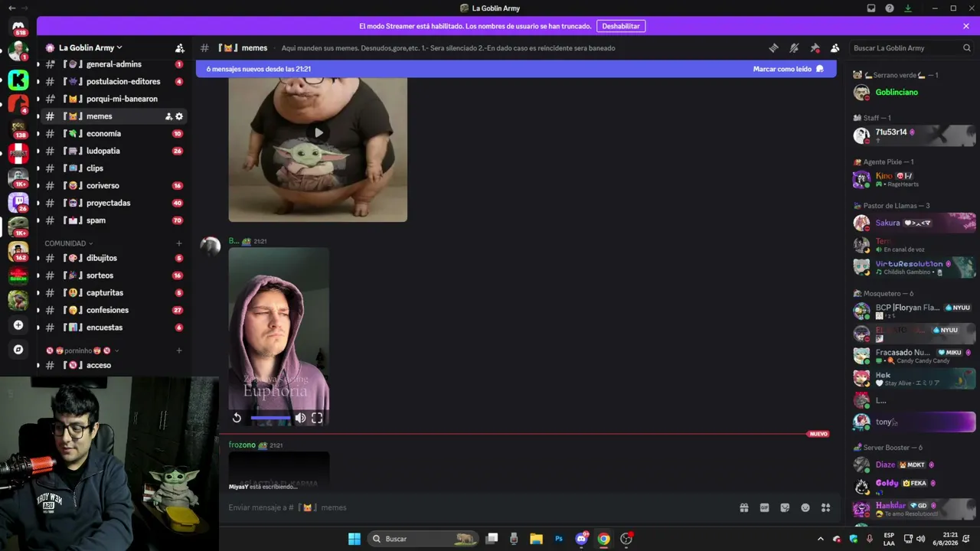Open the Threads icon in channel header
The image size is (980, 551).
pyautogui.click(x=773, y=47)
